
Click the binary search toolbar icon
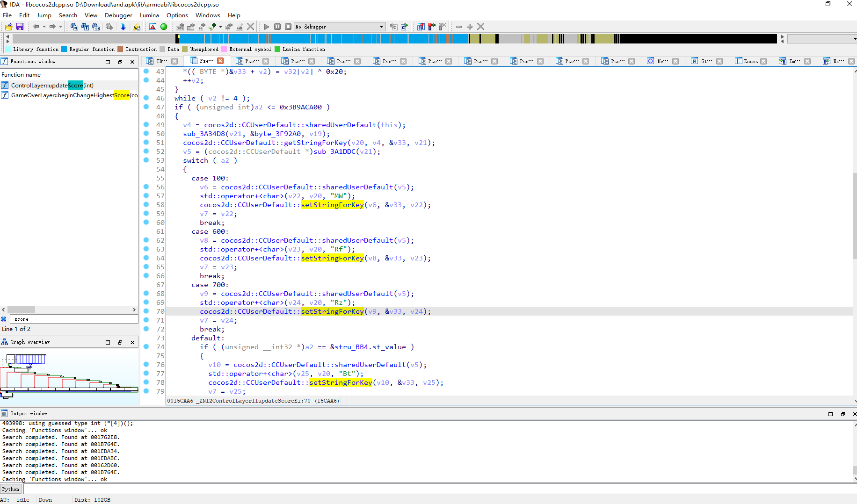(96, 27)
